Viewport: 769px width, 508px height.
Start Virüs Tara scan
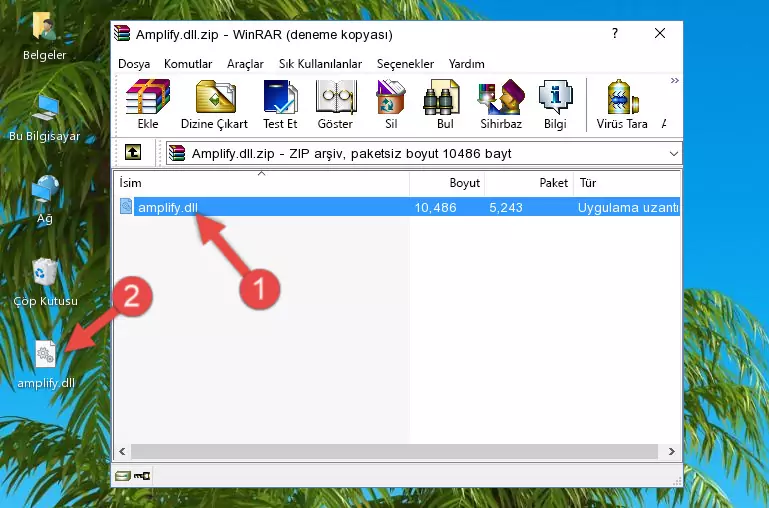pyautogui.click(x=622, y=104)
